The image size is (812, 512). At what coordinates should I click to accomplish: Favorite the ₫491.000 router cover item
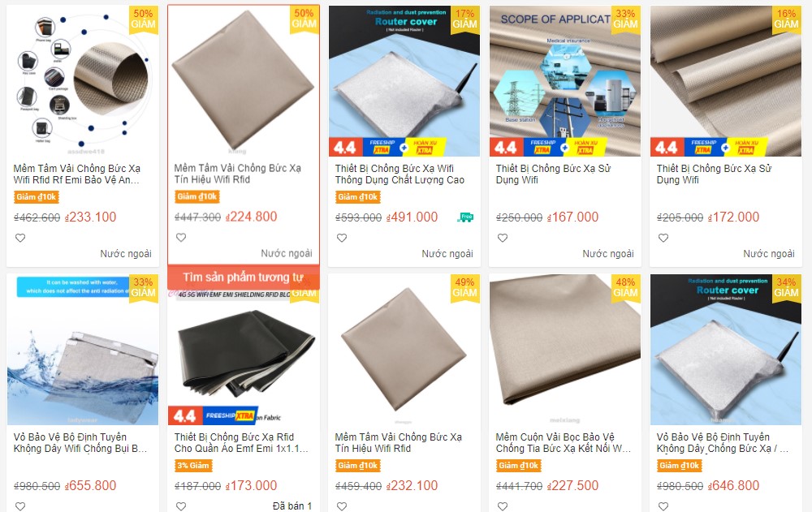342,238
